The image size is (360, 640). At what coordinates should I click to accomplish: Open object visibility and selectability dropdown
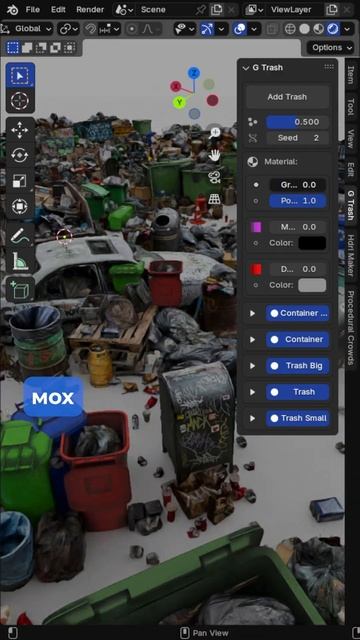184,29
